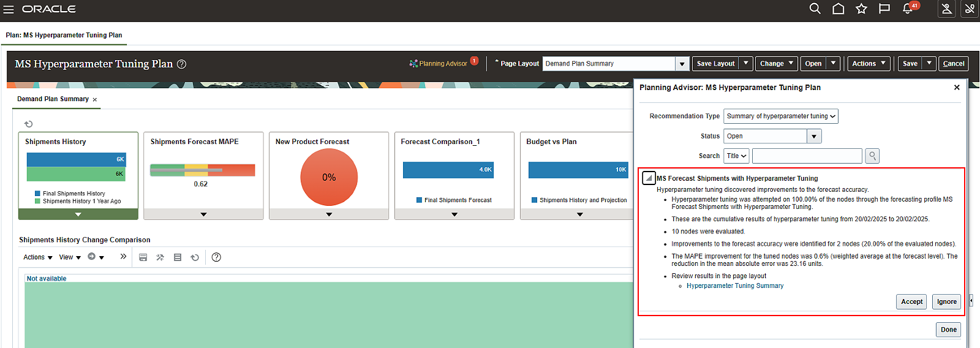Click the rightmost header accessibility icon
This screenshot has width=980, height=348.
[970, 9]
